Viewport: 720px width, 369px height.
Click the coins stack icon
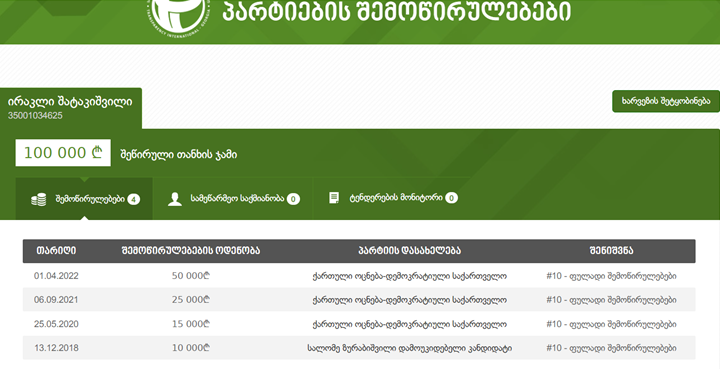pyautogui.click(x=39, y=200)
